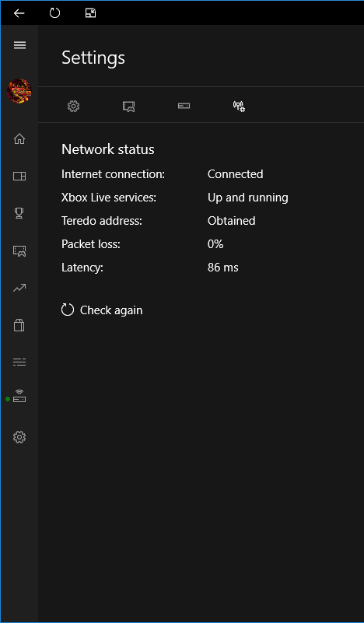Switch to the General settings gear tab

click(74, 106)
